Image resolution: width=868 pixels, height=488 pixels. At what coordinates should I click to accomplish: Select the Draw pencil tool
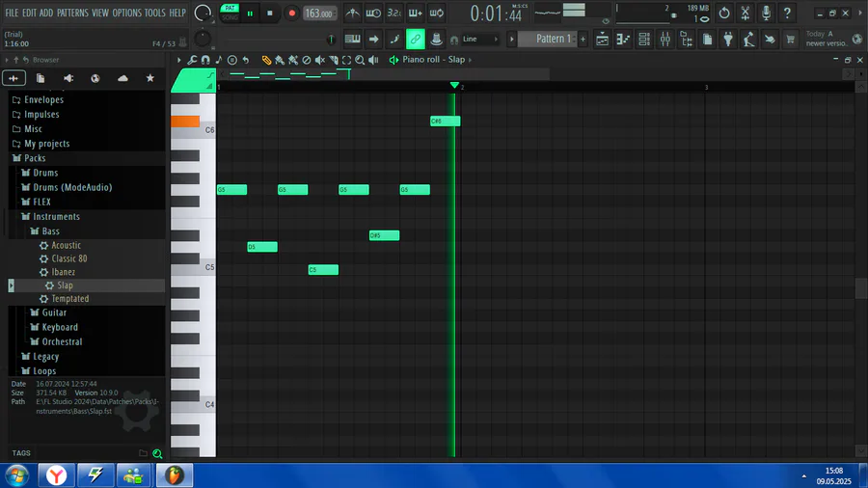tap(266, 60)
